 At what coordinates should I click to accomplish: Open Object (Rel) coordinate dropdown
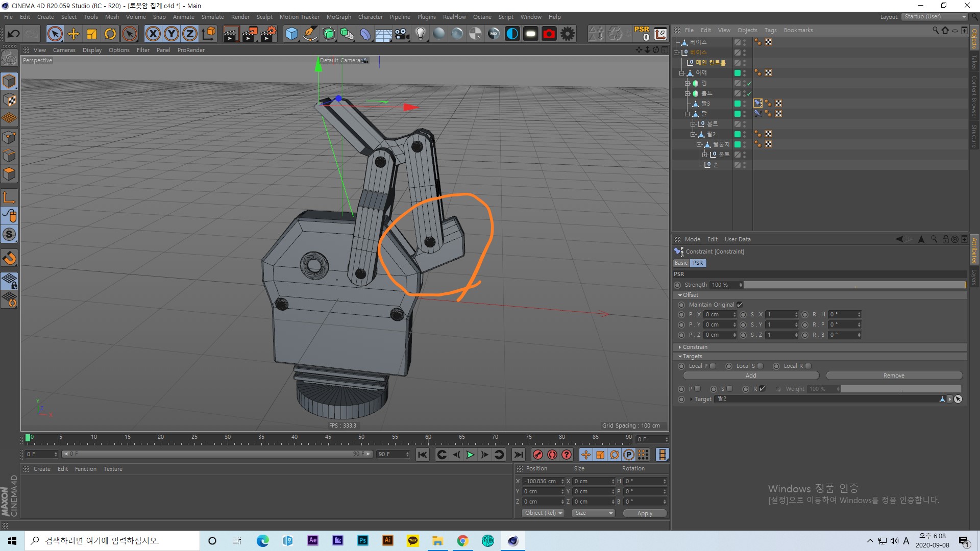coord(543,513)
